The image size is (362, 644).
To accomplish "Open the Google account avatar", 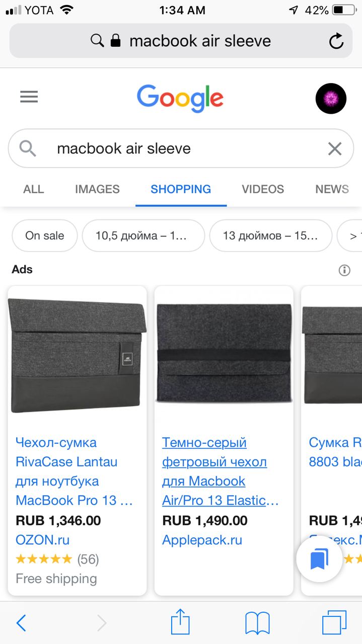I will pos(331,99).
